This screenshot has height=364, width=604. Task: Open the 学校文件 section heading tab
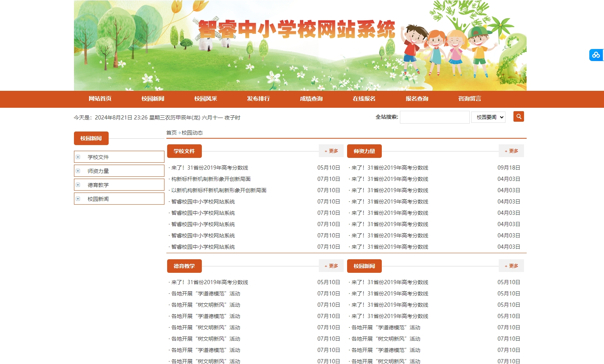(x=184, y=151)
